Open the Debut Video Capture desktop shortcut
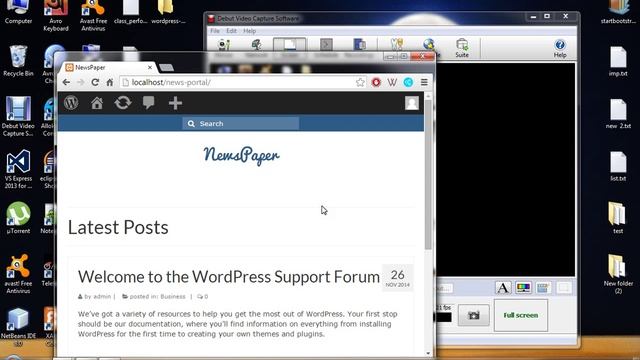Screen dimensions: 640x360 coord(18,116)
